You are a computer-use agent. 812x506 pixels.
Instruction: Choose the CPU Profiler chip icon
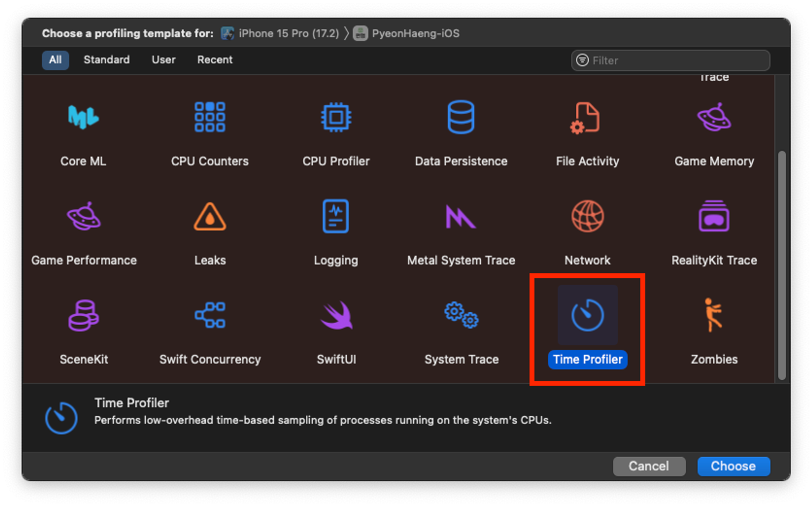pos(336,117)
